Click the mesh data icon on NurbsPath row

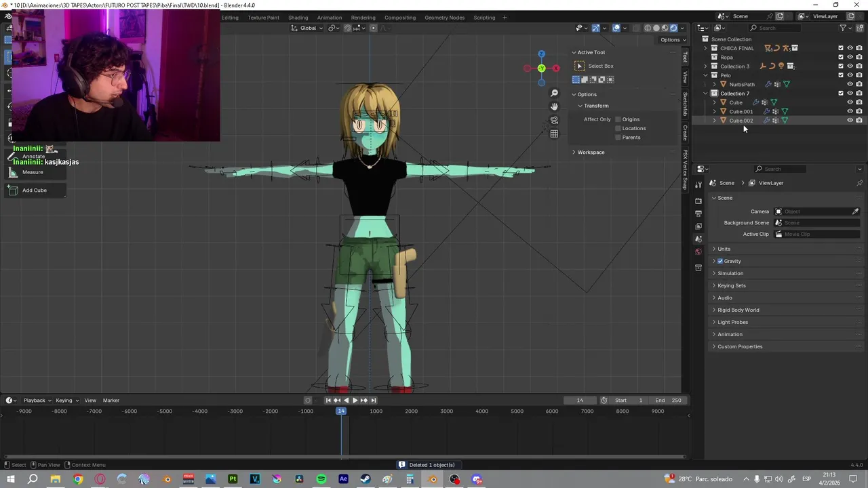coord(786,84)
